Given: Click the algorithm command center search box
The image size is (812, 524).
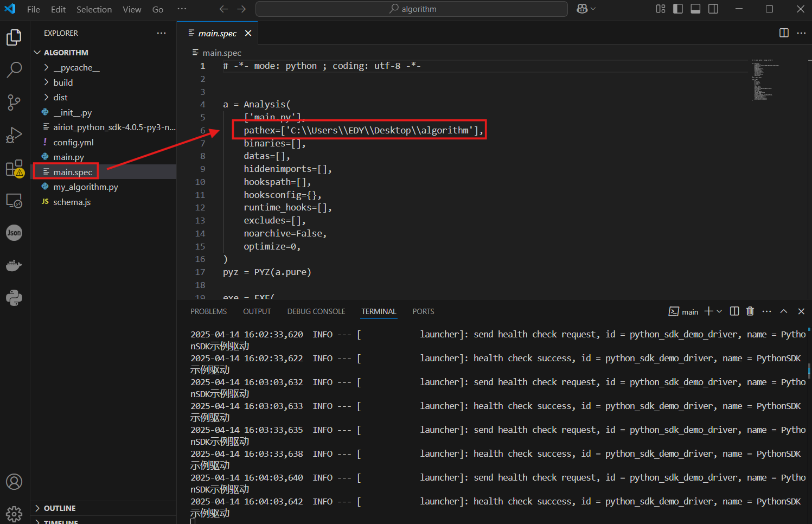Looking at the screenshot, I should 412,9.
